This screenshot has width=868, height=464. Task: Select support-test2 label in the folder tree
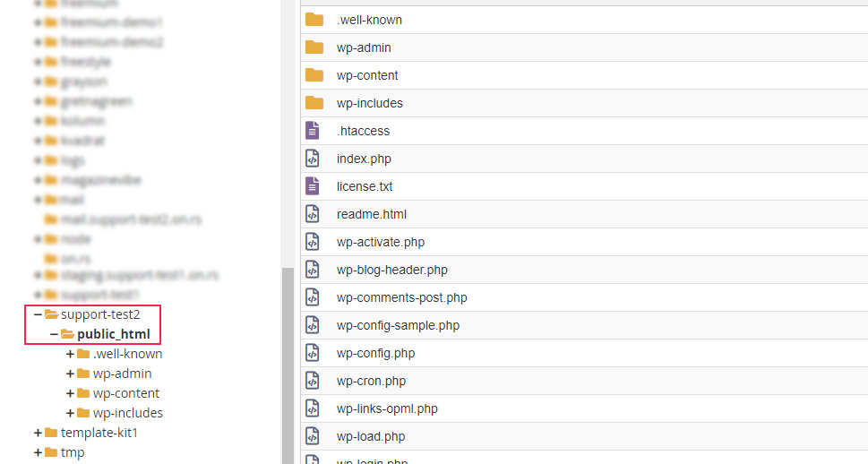tap(100, 314)
